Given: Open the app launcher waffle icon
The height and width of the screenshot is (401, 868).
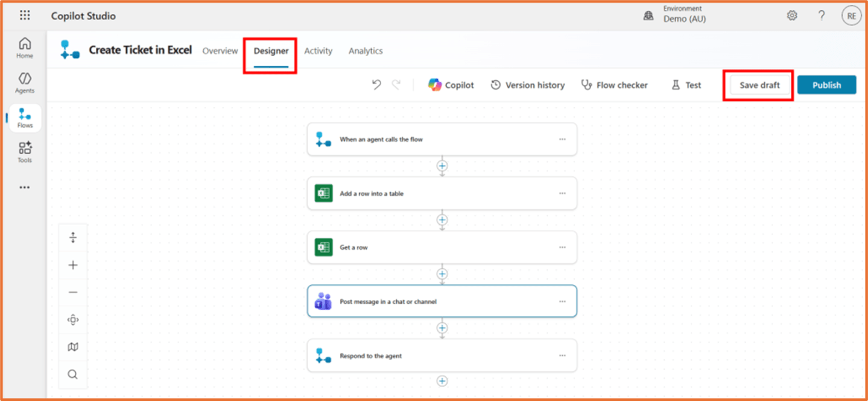Looking at the screenshot, I should pos(25,16).
